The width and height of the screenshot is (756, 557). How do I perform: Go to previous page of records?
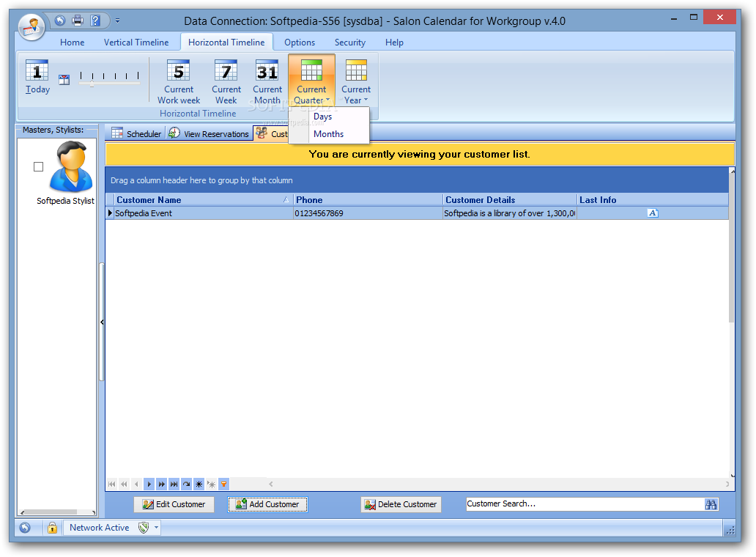click(125, 484)
